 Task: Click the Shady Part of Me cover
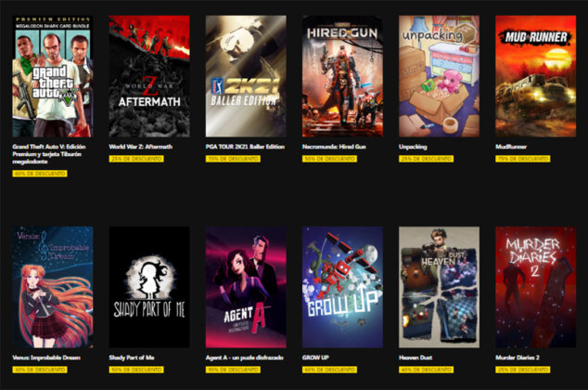coord(149,287)
